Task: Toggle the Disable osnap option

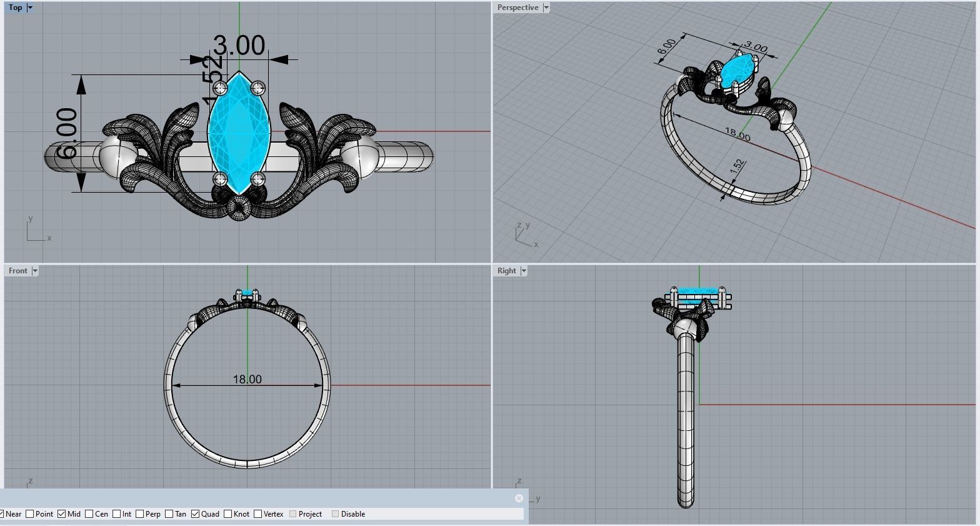Action: 335,514
